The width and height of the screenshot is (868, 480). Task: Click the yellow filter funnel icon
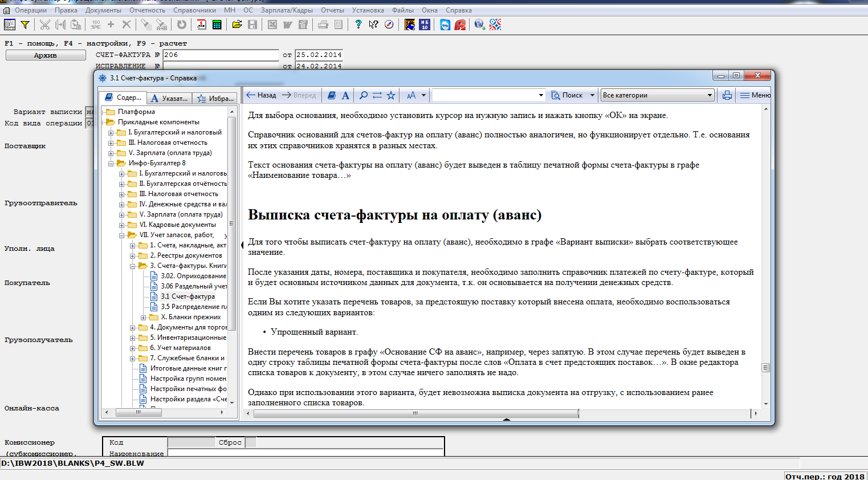tap(25, 25)
